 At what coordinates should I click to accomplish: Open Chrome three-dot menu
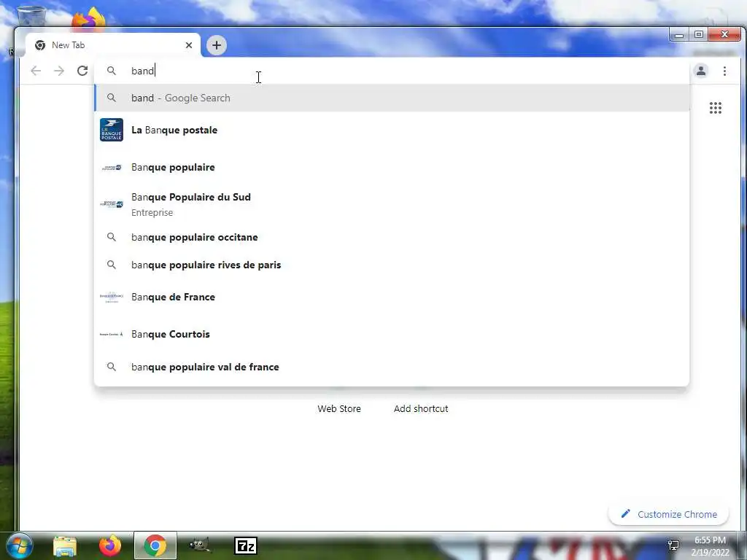(724, 71)
